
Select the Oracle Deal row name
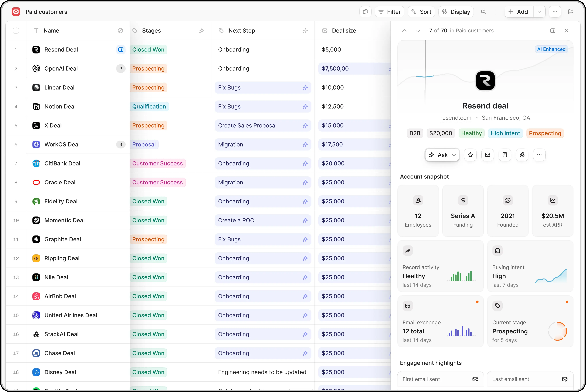tap(60, 183)
